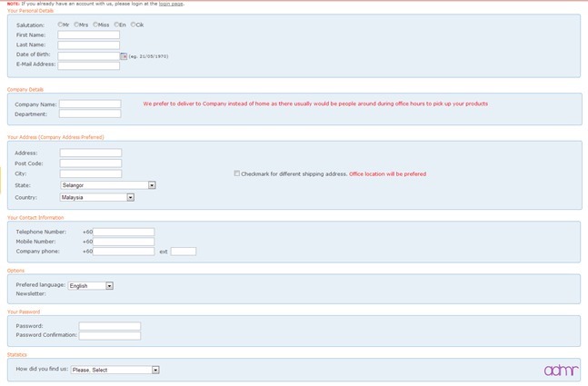Open the 'How did you find us' dropdown
This screenshot has width=588, height=386.
(115, 370)
